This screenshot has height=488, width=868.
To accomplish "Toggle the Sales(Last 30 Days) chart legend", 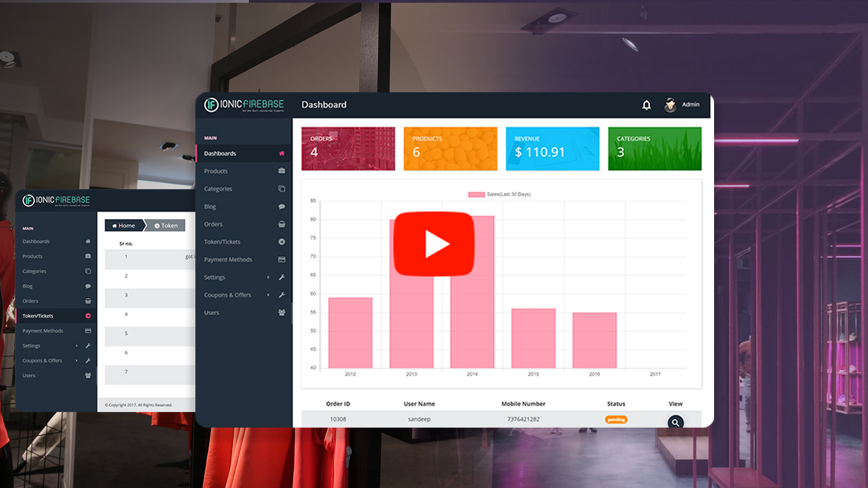I will tap(500, 195).
